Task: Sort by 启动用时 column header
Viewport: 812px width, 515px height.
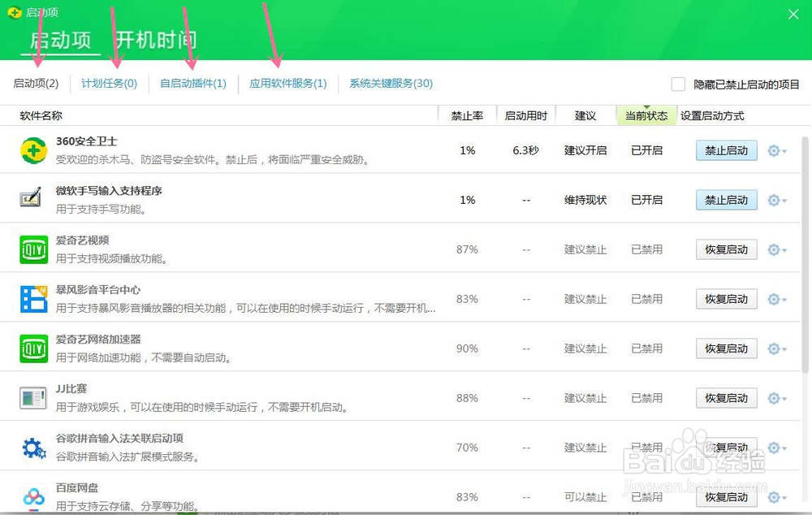Action: 525,116
